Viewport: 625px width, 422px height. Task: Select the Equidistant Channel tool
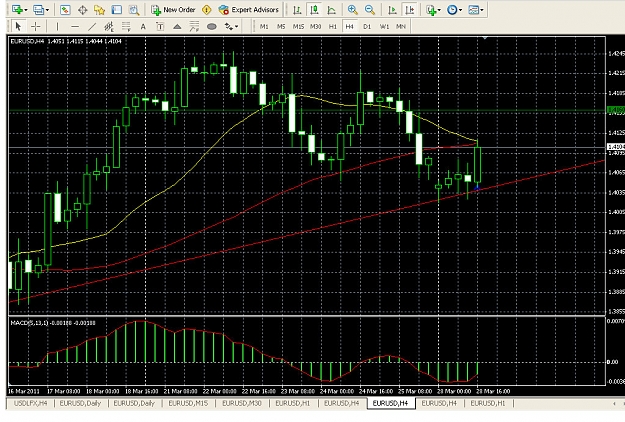click(x=108, y=27)
